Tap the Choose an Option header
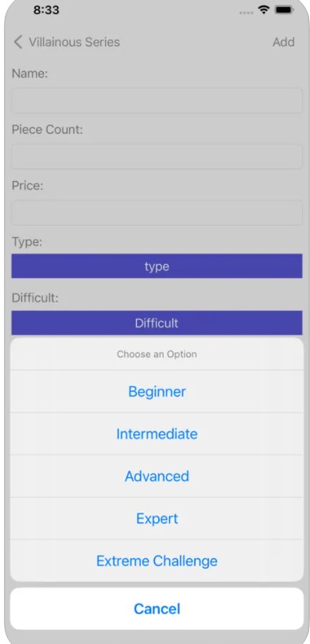This screenshot has width=310, height=644. (157, 354)
